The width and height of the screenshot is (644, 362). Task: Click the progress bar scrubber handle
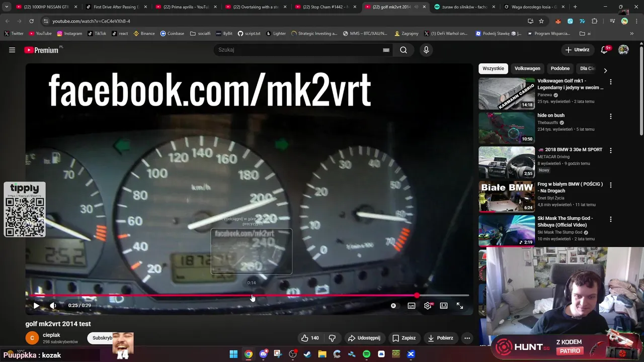417,296
